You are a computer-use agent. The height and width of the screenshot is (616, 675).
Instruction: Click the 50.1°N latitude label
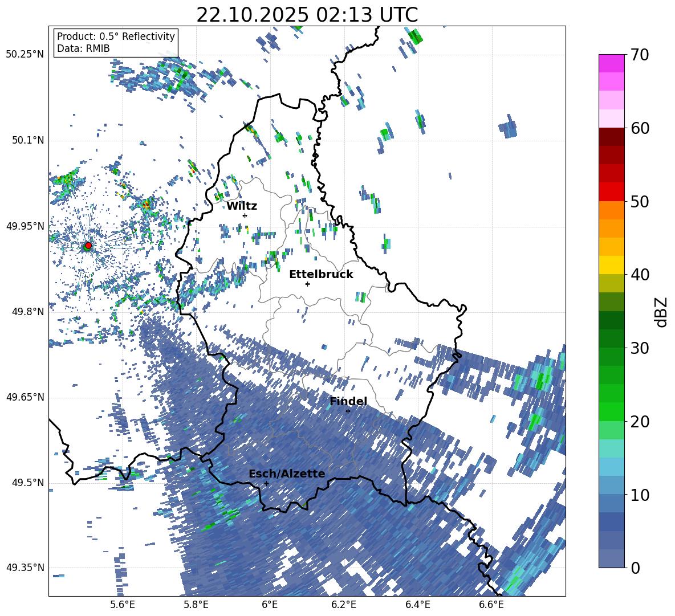point(27,140)
